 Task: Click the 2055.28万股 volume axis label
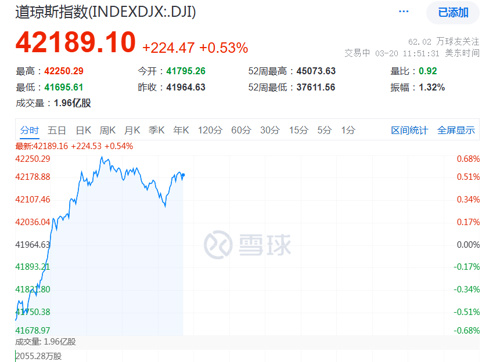tap(39, 356)
